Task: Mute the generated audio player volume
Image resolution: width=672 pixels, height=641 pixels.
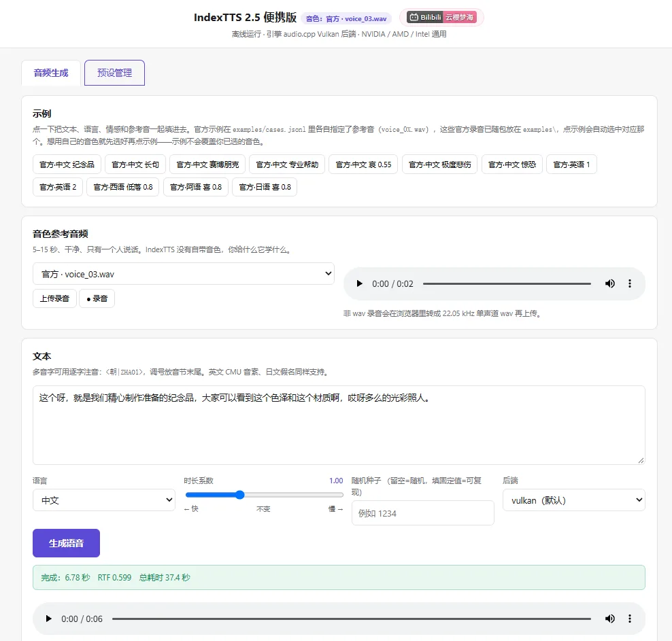Action: (x=610, y=619)
